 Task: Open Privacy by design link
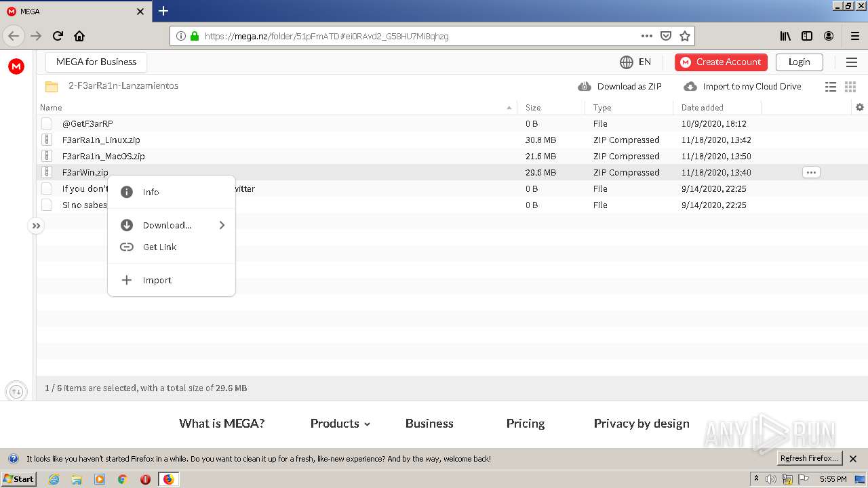click(x=642, y=424)
